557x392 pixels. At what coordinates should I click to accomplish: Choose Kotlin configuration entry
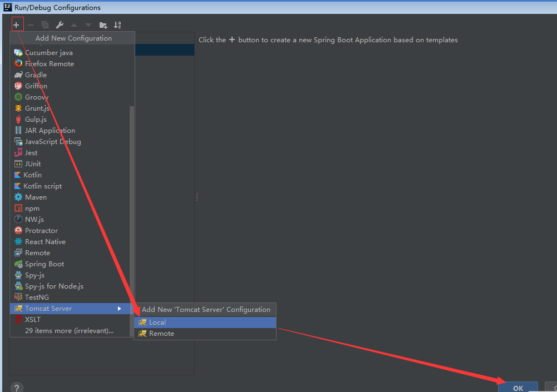tap(70, 175)
